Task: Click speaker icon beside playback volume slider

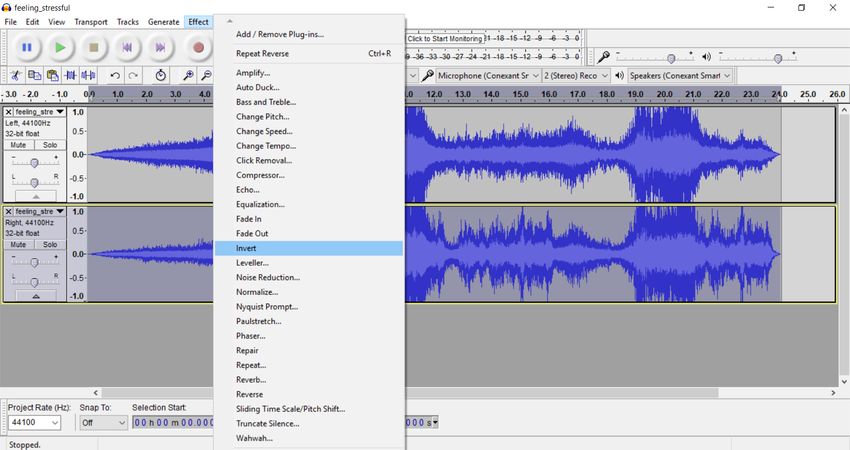Action: point(706,57)
